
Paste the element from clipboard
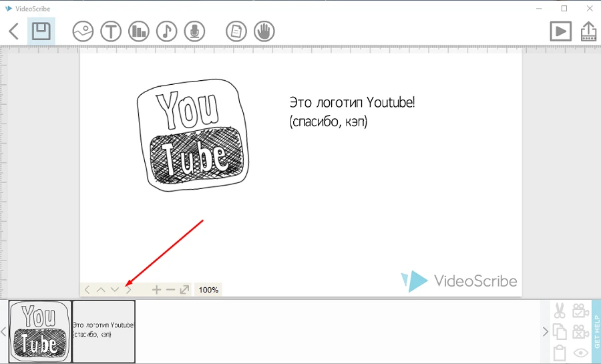[x=560, y=353]
